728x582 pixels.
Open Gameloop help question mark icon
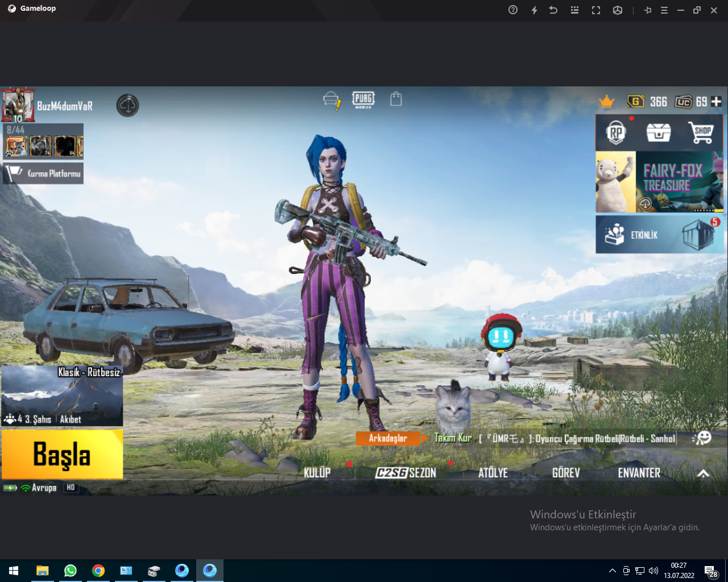[x=513, y=10]
